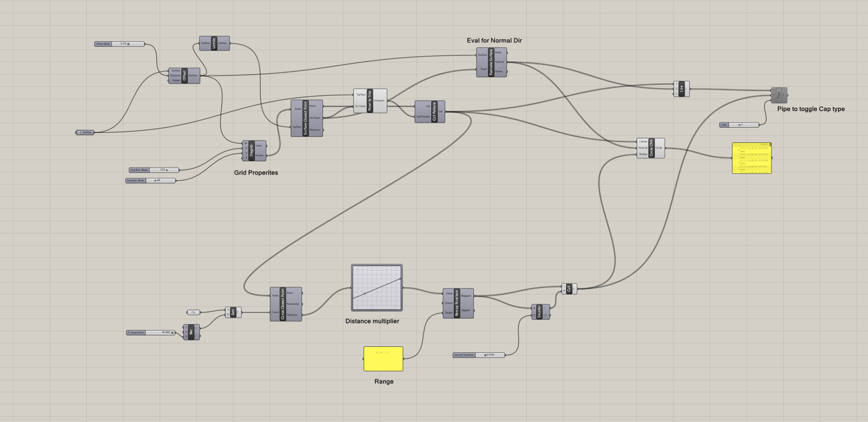868x422 pixels.
Task: Click the Caps slider handle
Action: 739,125
